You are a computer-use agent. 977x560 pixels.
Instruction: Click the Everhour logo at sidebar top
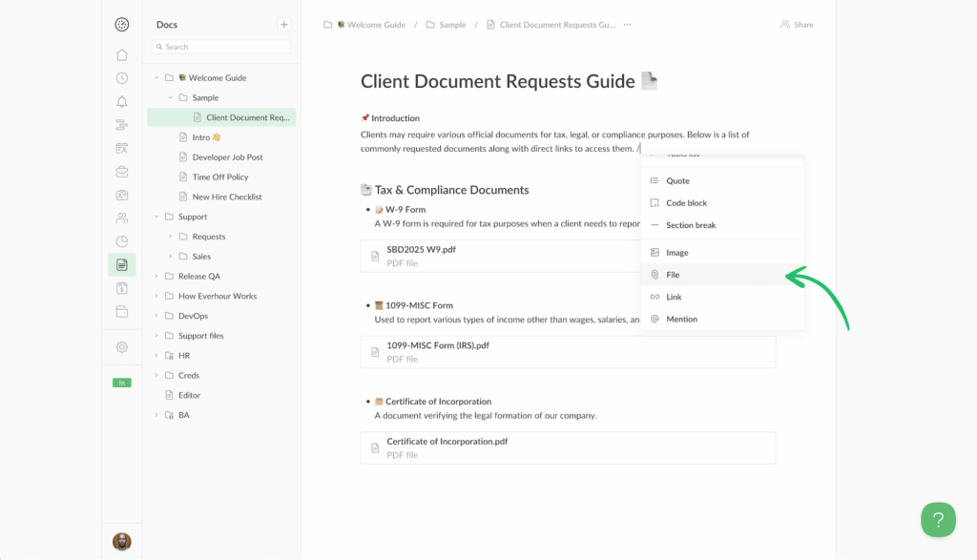[121, 24]
